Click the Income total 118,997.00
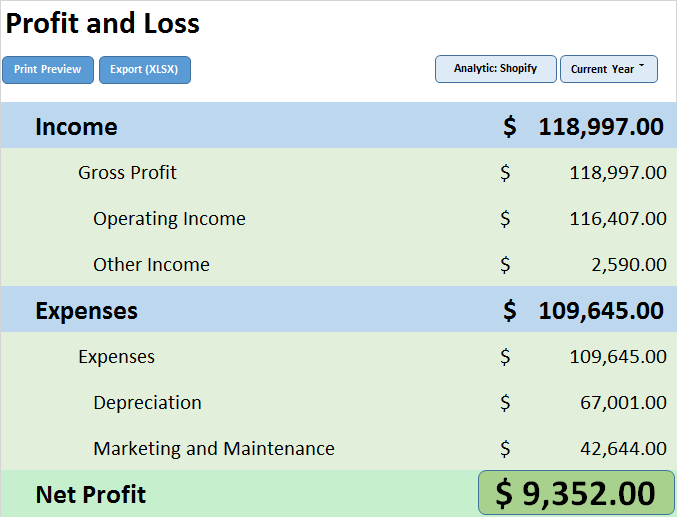 click(x=601, y=127)
